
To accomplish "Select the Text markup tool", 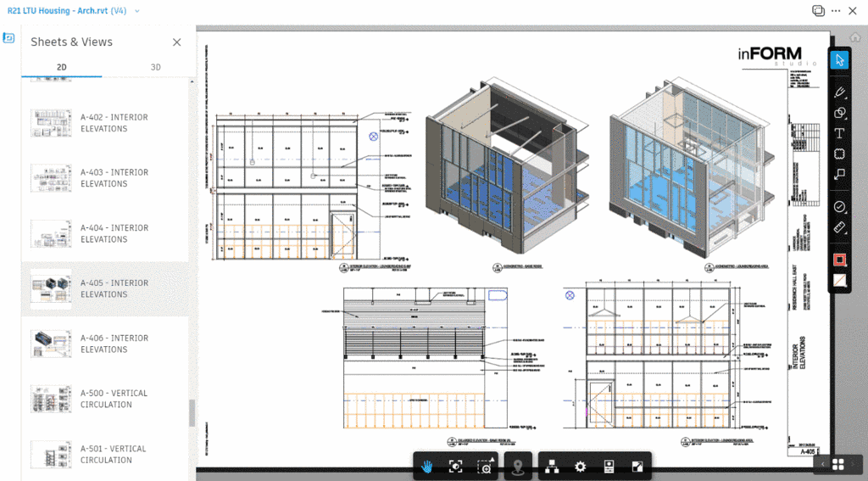I will (839, 133).
